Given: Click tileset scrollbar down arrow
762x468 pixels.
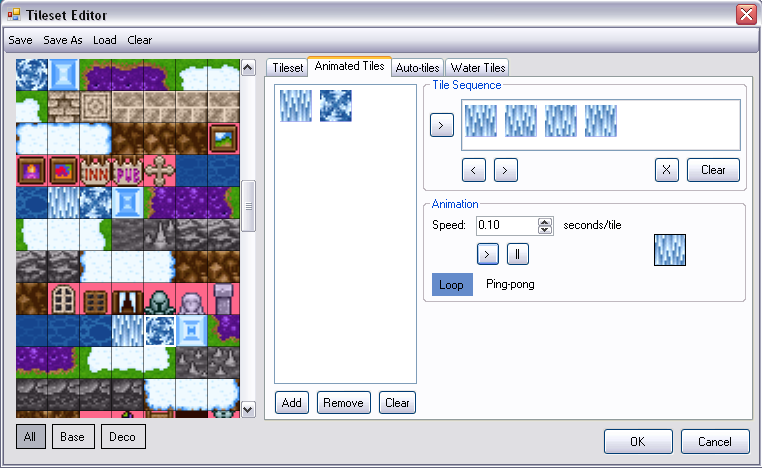Looking at the screenshot, I should click(248, 410).
